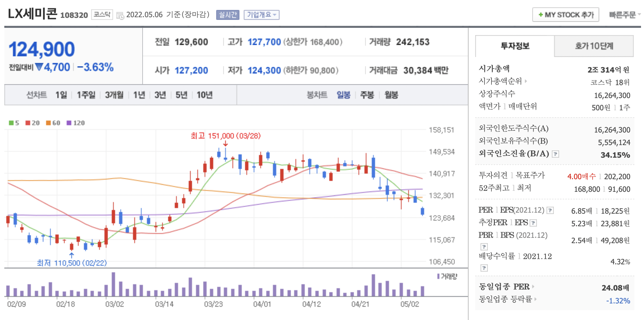Click the -3.63% change rate
Image resolution: width=644 pixels, height=320 pixels.
(x=95, y=67)
